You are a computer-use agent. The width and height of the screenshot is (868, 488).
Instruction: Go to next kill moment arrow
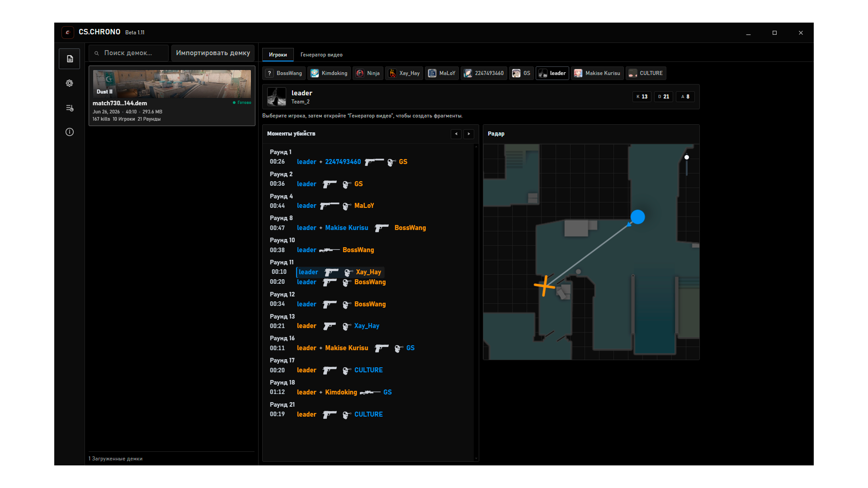pyautogui.click(x=469, y=134)
